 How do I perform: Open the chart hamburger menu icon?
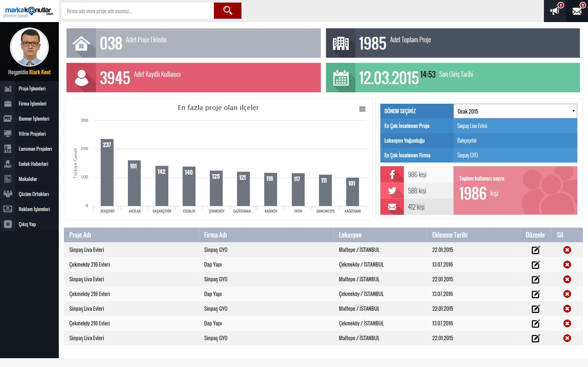362,109
